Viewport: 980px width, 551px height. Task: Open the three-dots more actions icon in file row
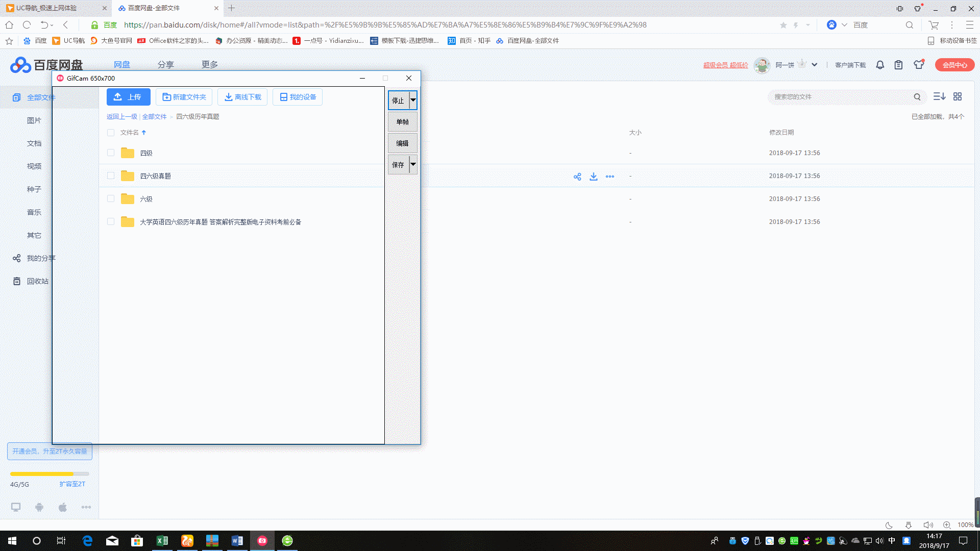click(610, 177)
